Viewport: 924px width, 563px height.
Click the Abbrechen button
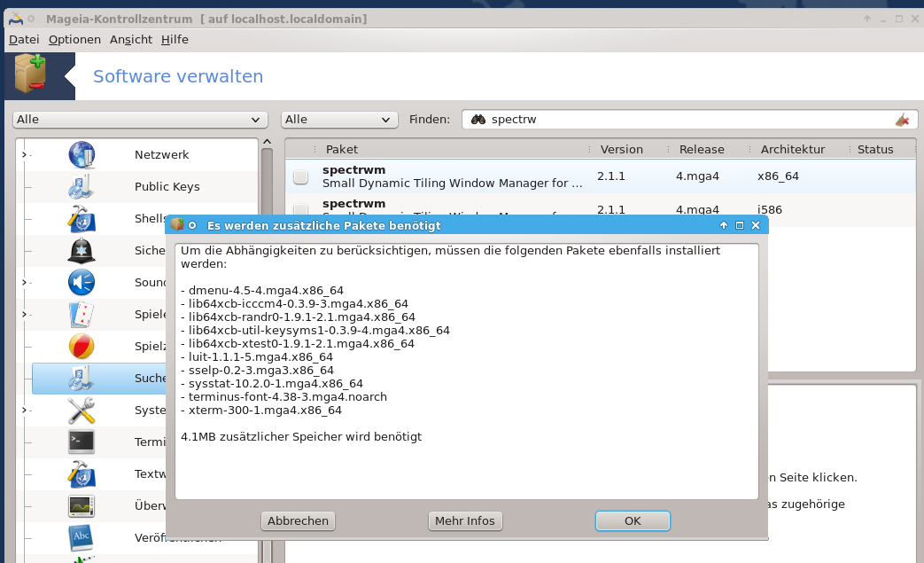click(x=299, y=521)
